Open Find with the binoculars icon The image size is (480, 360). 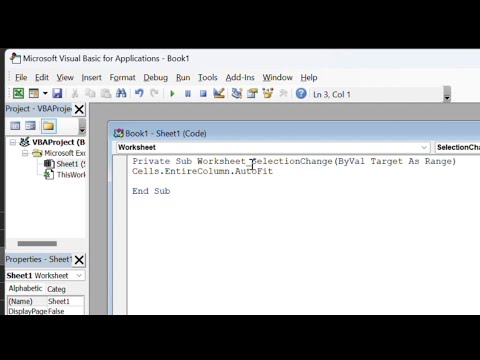click(121, 93)
